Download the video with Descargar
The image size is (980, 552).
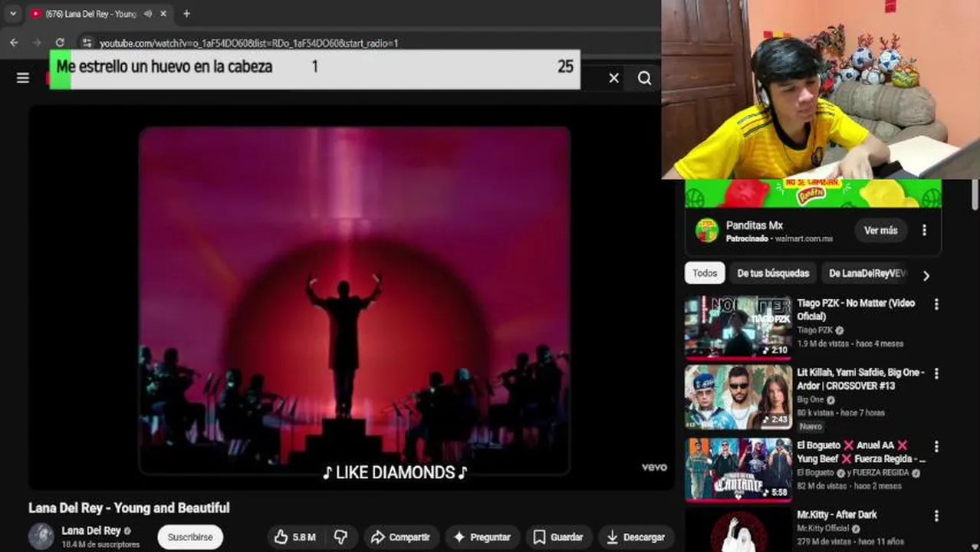pos(636,537)
